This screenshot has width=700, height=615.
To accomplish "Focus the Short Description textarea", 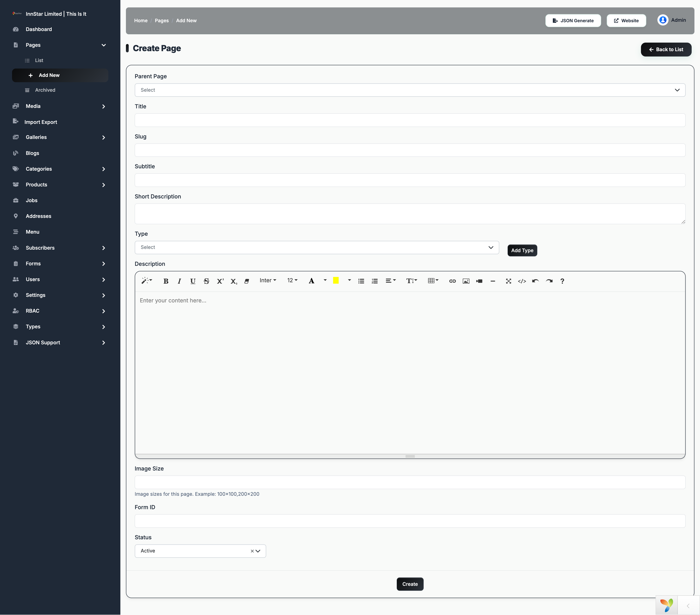I will click(x=410, y=214).
